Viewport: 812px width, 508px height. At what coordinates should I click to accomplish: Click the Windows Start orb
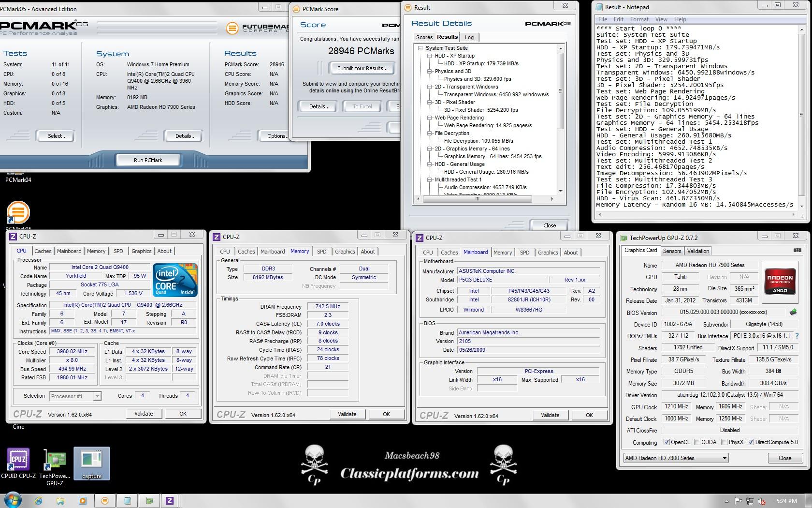[x=13, y=500]
